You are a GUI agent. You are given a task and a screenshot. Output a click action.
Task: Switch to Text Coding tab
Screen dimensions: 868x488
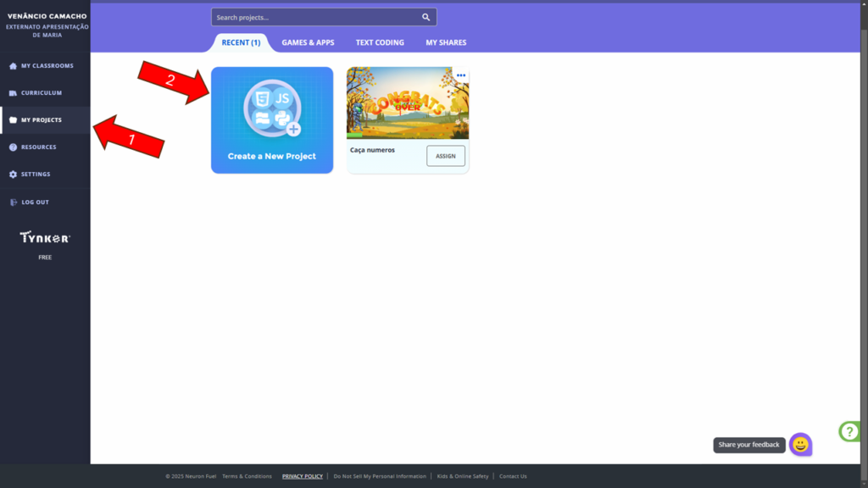coord(380,42)
